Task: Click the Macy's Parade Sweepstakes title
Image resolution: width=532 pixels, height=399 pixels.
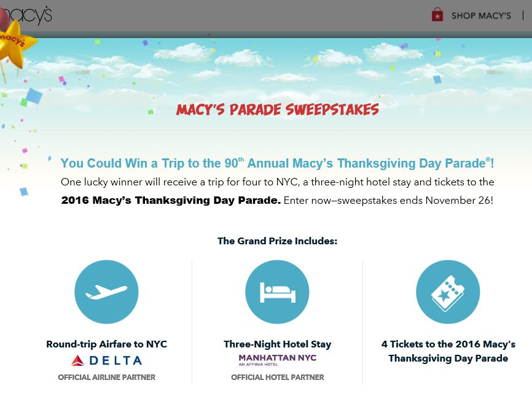Action: (x=277, y=109)
